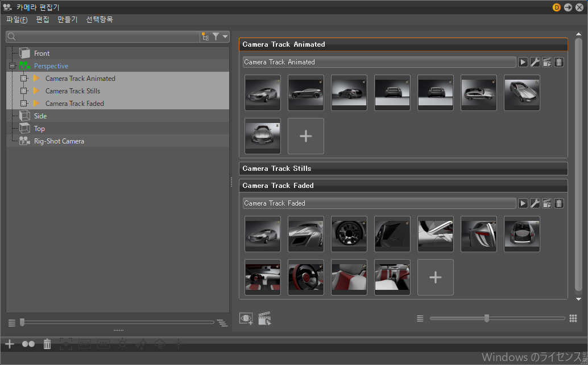Image resolution: width=588 pixels, height=365 pixels.
Task: Toggle the cloud fog icon
Action: pyautogui.click(x=160, y=343)
